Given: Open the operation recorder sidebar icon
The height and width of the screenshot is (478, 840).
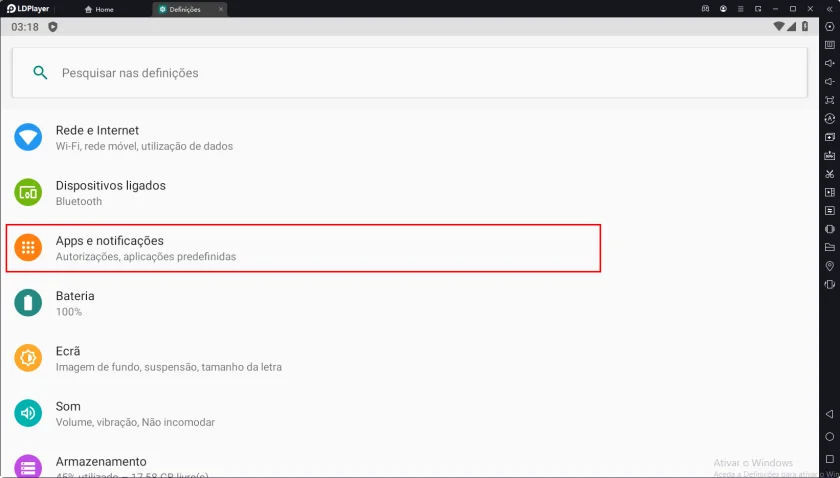Looking at the screenshot, I should pyautogui.click(x=830, y=210).
